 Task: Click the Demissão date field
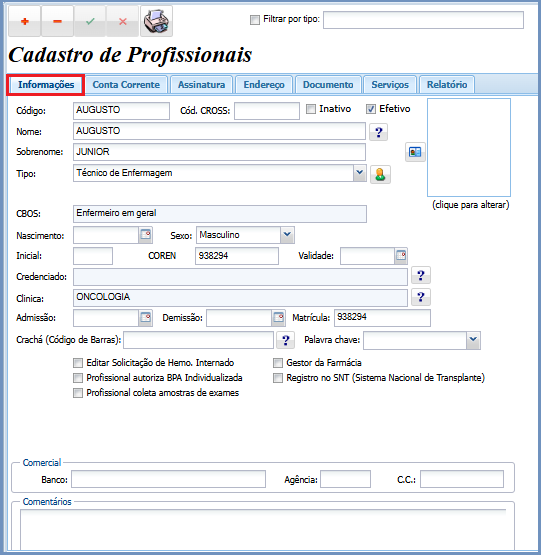tap(240, 319)
